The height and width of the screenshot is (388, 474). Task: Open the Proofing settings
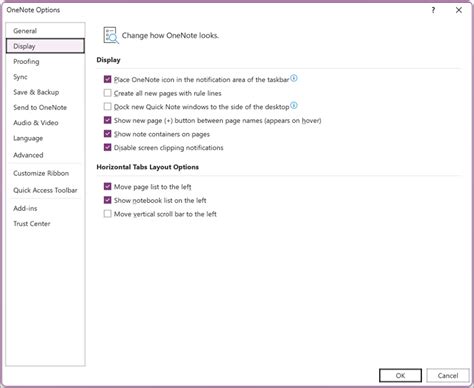tap(45, 61)
